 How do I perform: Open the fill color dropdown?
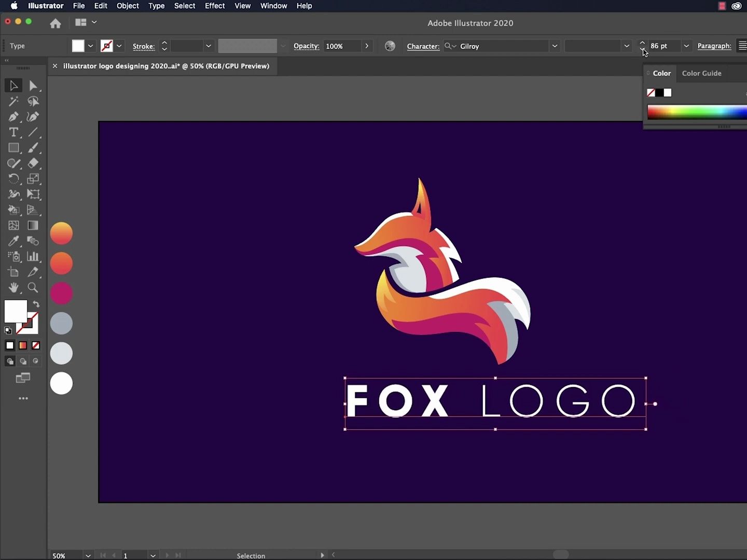(90, 46)
